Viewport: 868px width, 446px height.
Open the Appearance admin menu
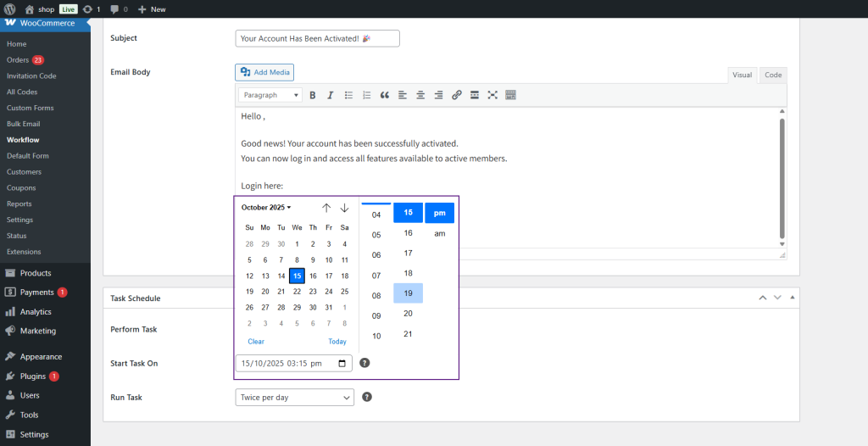pos(41,357)
